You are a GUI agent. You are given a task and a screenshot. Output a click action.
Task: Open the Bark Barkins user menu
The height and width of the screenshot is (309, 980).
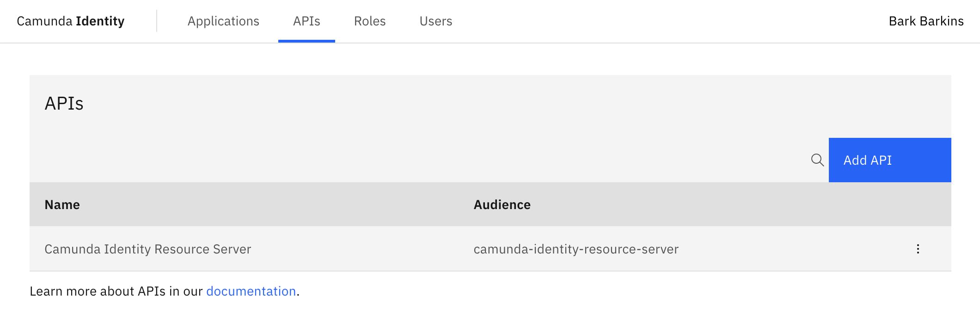pos(926,21)
